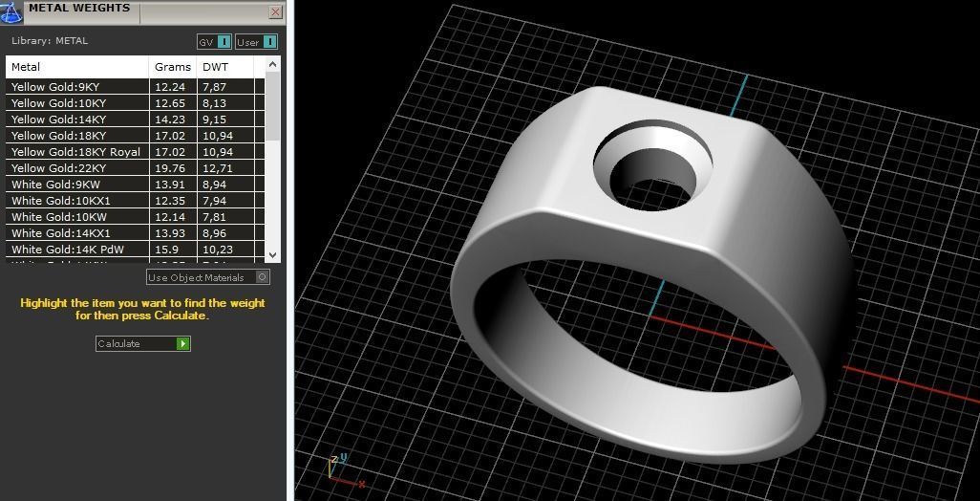Click the Matrix logo icon in the panel header
980x501 pixels.
click(x=11, y=11)
